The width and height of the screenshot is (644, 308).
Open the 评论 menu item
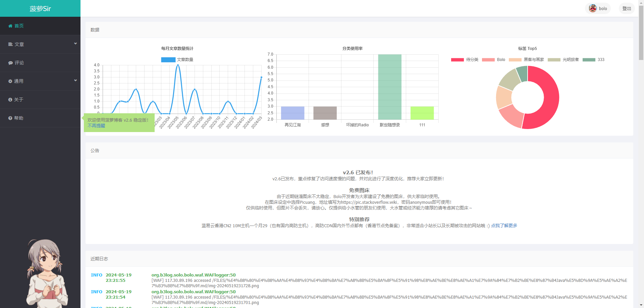coord(40,63)
